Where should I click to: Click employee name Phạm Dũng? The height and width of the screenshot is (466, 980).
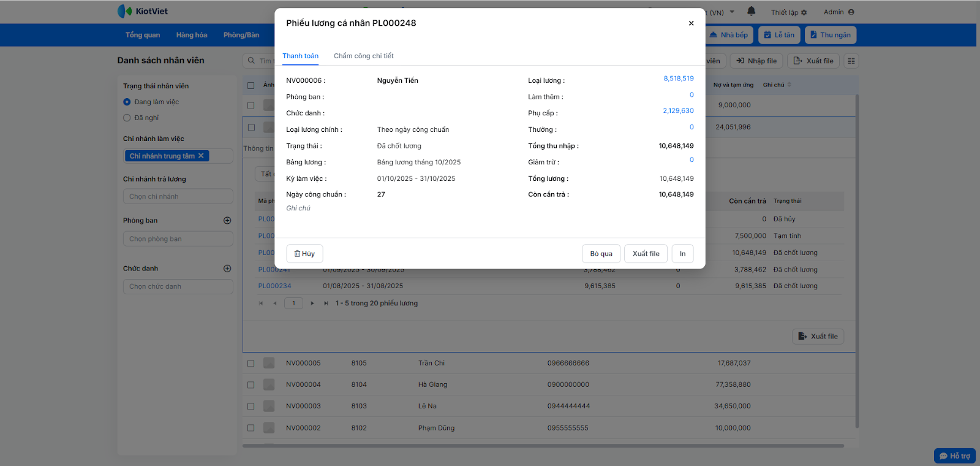tap(436, 428)
